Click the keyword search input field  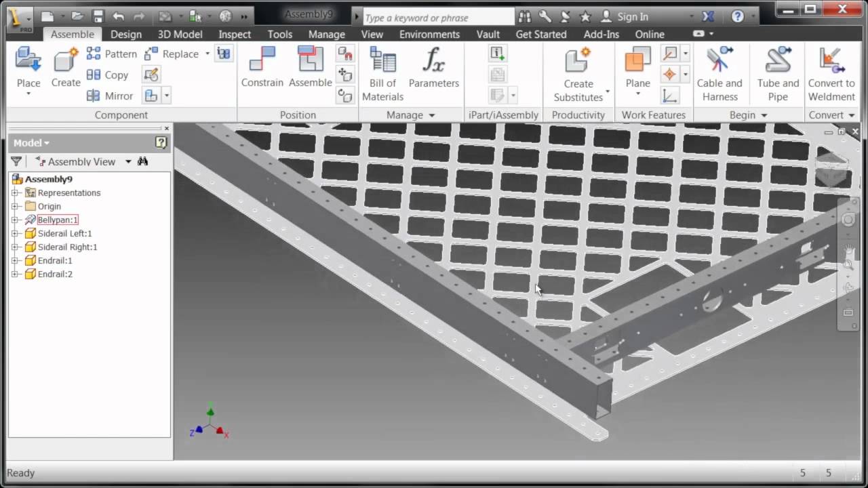point(439,18)
